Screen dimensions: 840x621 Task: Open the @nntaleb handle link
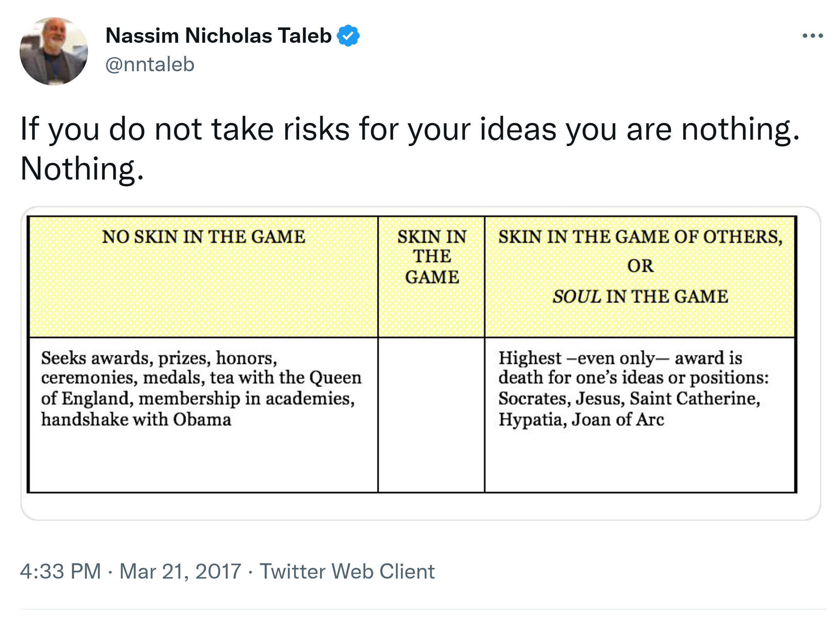[150, 64]
